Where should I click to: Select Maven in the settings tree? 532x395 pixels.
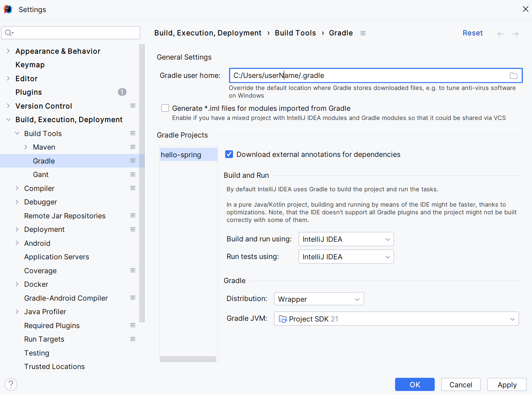tap(44, 147)
